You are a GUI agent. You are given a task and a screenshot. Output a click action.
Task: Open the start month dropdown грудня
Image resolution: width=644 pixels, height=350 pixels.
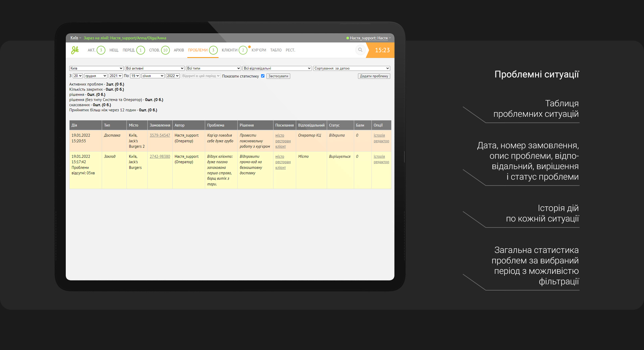click(96, 76)
